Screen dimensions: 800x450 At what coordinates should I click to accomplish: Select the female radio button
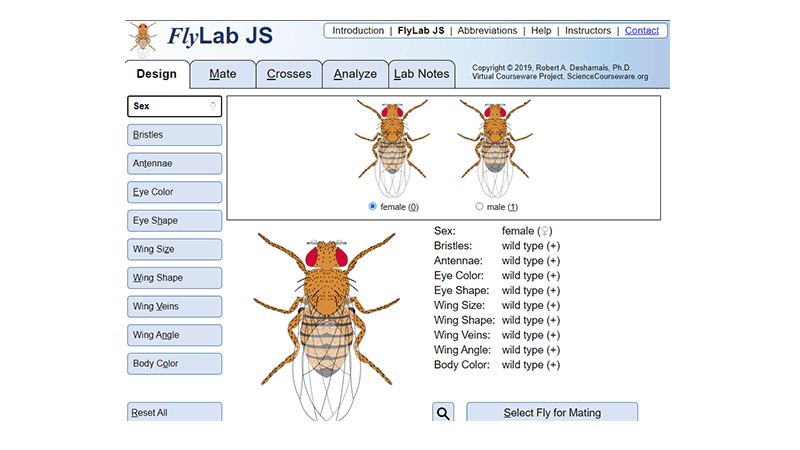point(373,207)
